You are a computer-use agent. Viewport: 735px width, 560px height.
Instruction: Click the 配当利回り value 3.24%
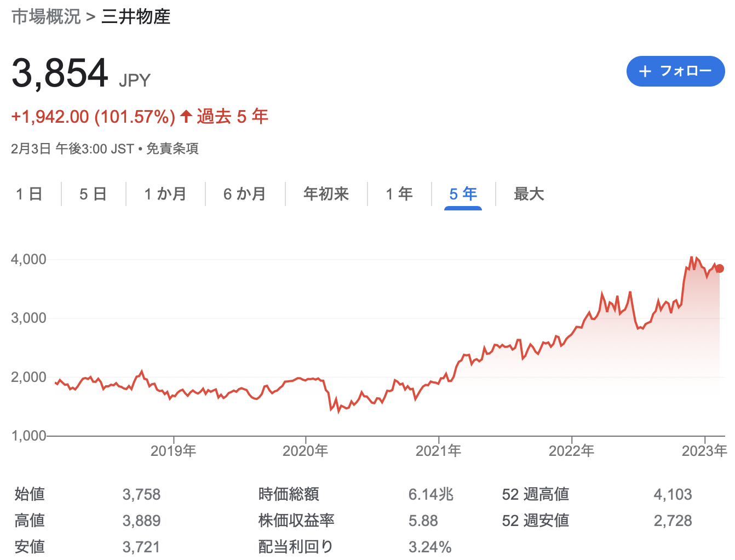pyautogui.click(x=430, y=547)
